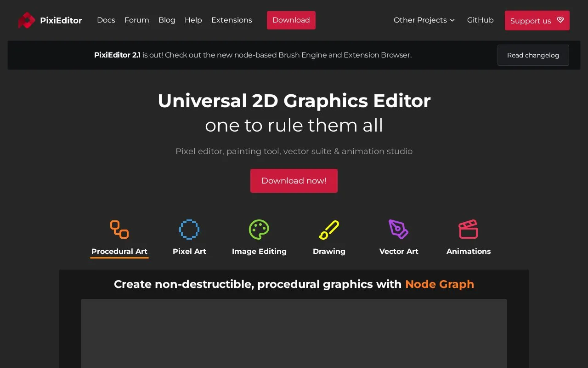This screenshot has height=368, width=588.
Task: Open the Extensions link
Action: click(232, 20)
